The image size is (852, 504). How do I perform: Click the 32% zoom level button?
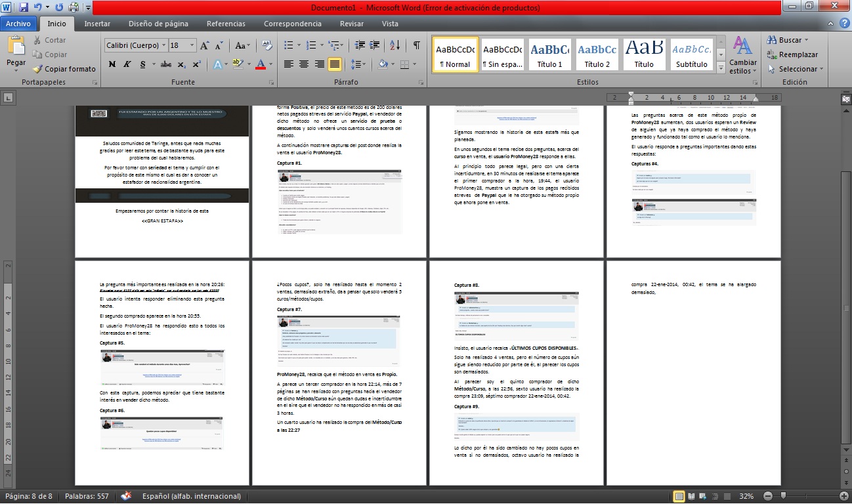(747, 496)
